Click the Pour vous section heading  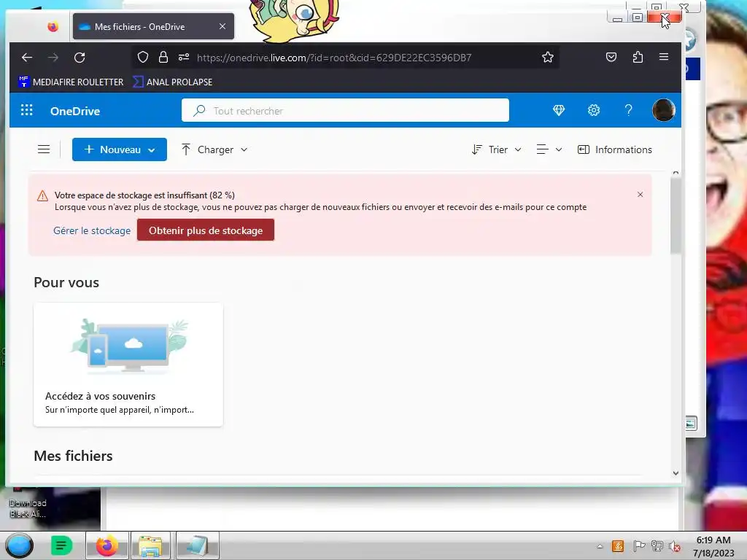tap(66, 282)
